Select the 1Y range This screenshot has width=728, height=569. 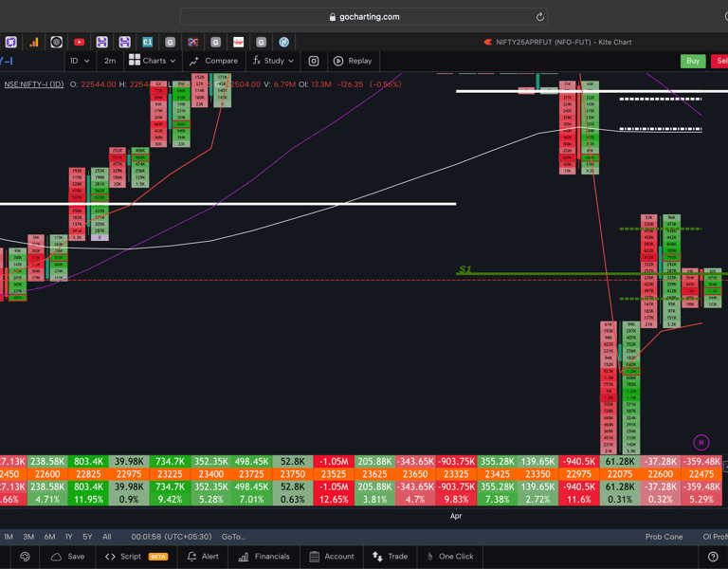(x=68, y=537)
